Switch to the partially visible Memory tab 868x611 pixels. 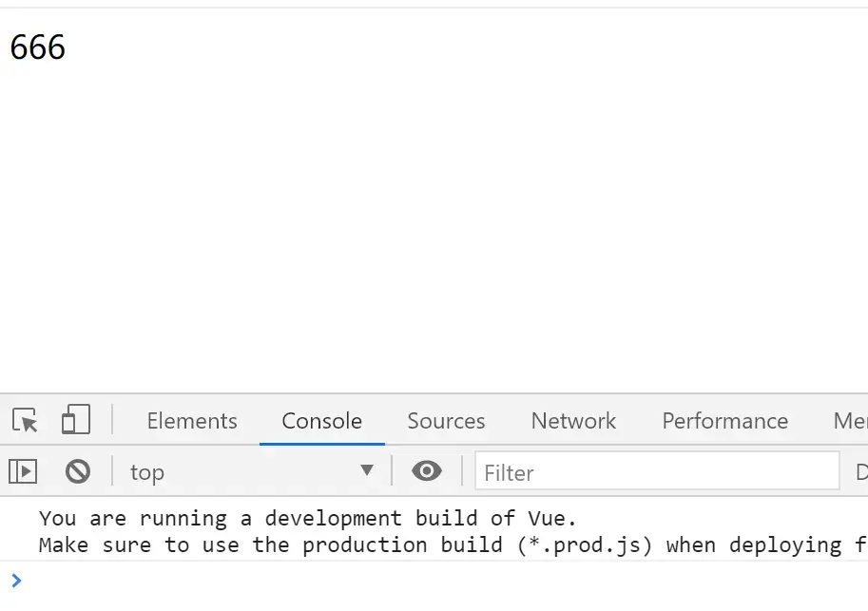point(850,421)
